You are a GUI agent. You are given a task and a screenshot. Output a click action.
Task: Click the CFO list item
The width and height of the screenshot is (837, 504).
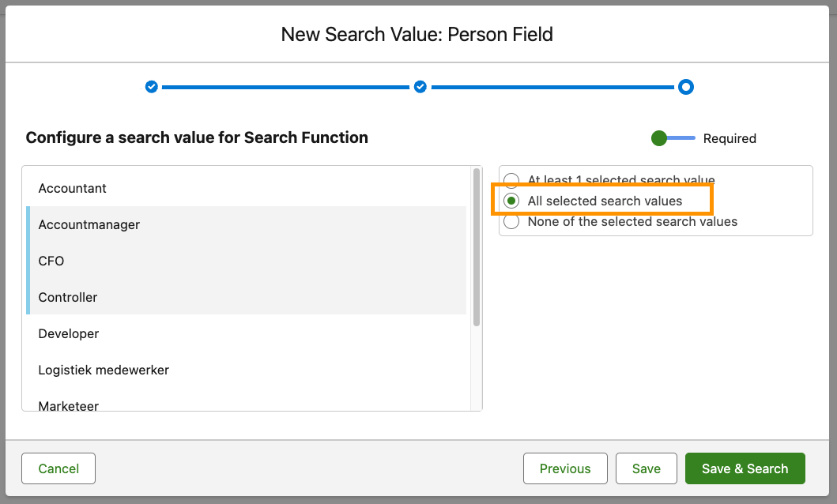pyautogui.click(x=51, y=261)
